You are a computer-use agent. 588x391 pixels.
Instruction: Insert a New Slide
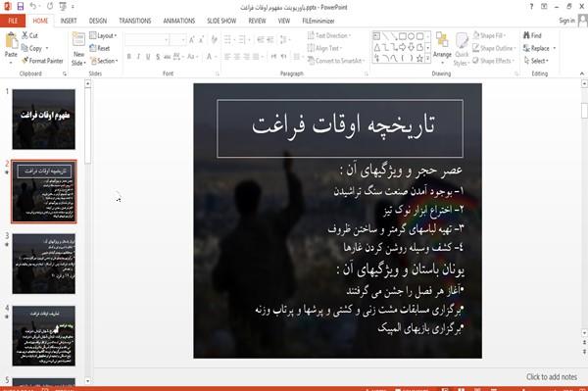78,49
